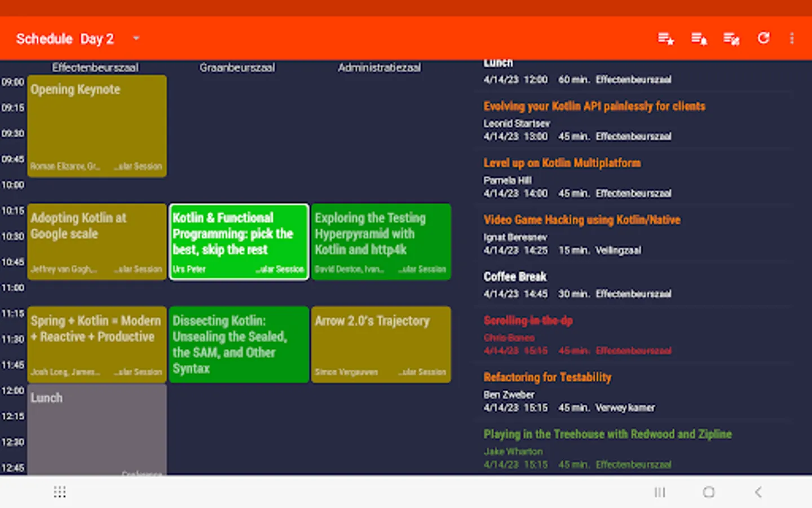
Task: Select the Graanbeurszaal room column header
Action: [x=237, y=68]
